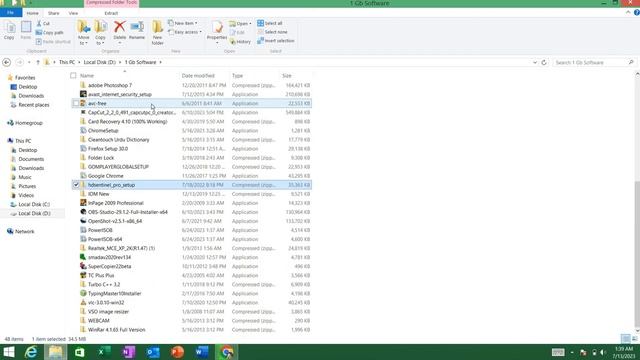640x360 pixels.
Task: Open the Open button dropdown arrow
Action: 250,24
